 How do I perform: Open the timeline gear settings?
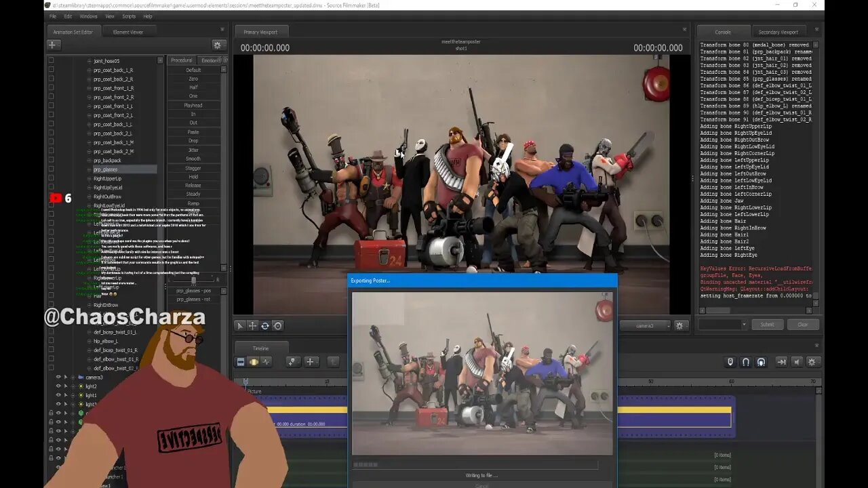click(812, 362)
